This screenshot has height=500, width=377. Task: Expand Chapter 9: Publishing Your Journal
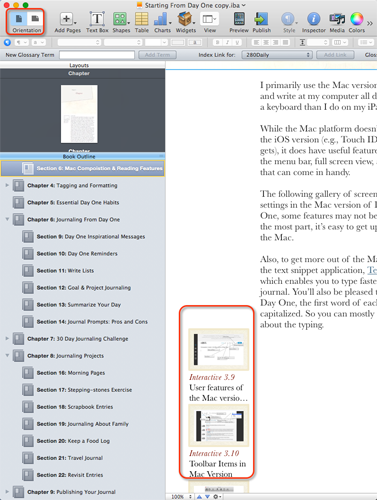(x=7, y=492)
